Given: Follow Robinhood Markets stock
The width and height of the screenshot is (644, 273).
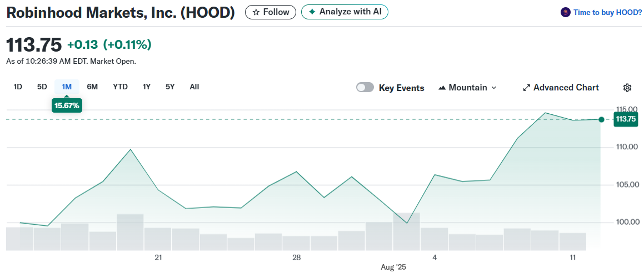Looking at the screenshot, I should [270, 12].
